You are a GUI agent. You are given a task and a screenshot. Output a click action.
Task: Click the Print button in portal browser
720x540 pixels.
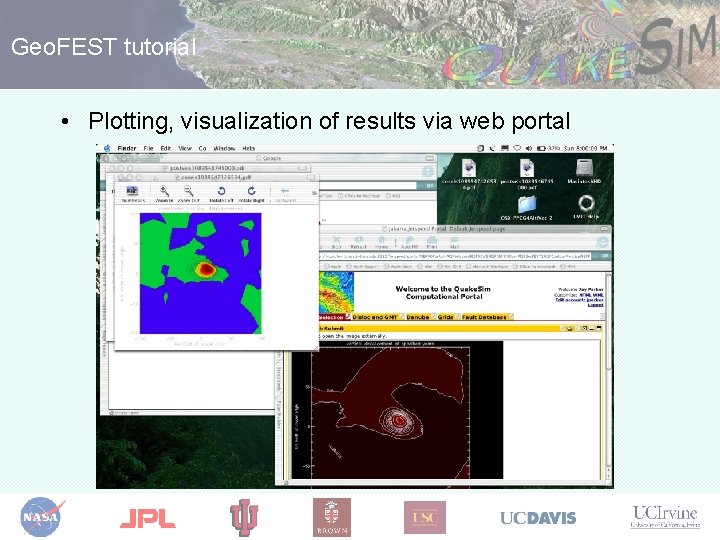pyautogui.click(x=432, y=242)
